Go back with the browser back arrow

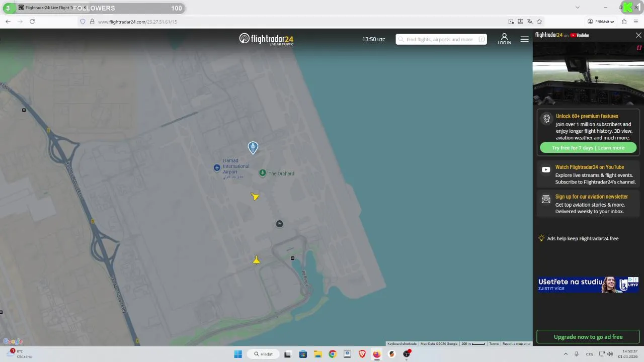coord(8,22)
